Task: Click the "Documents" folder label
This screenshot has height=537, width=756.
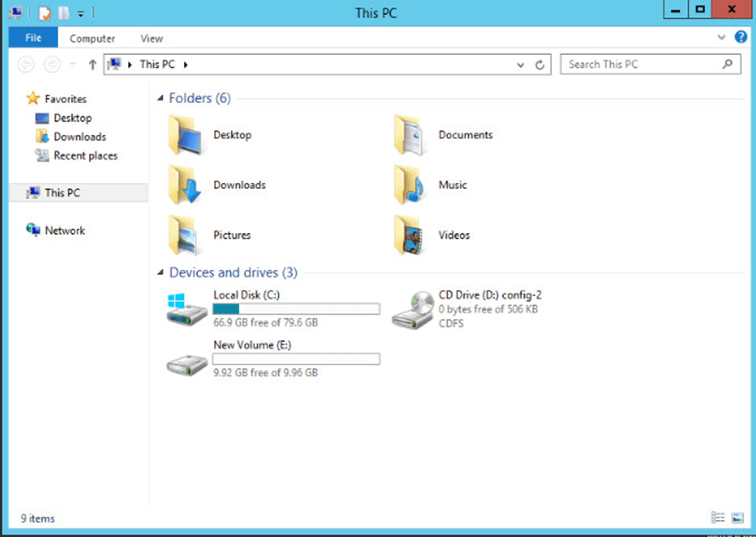Action: 465,135
